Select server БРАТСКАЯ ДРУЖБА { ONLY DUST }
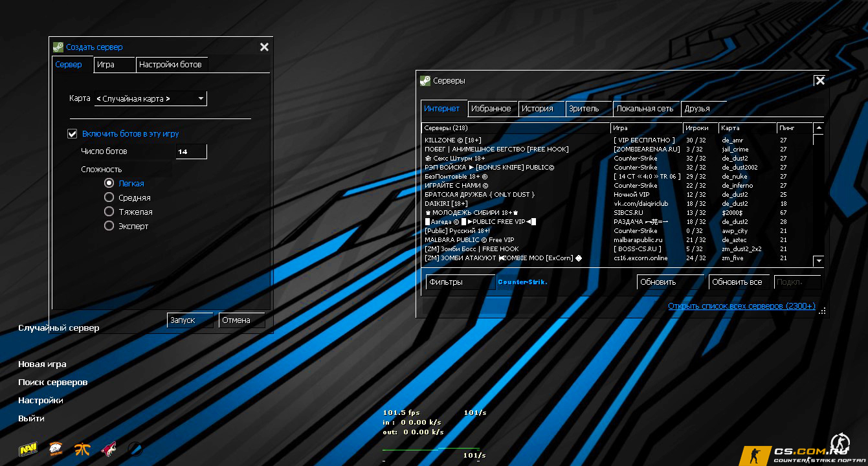 point(617,195)
